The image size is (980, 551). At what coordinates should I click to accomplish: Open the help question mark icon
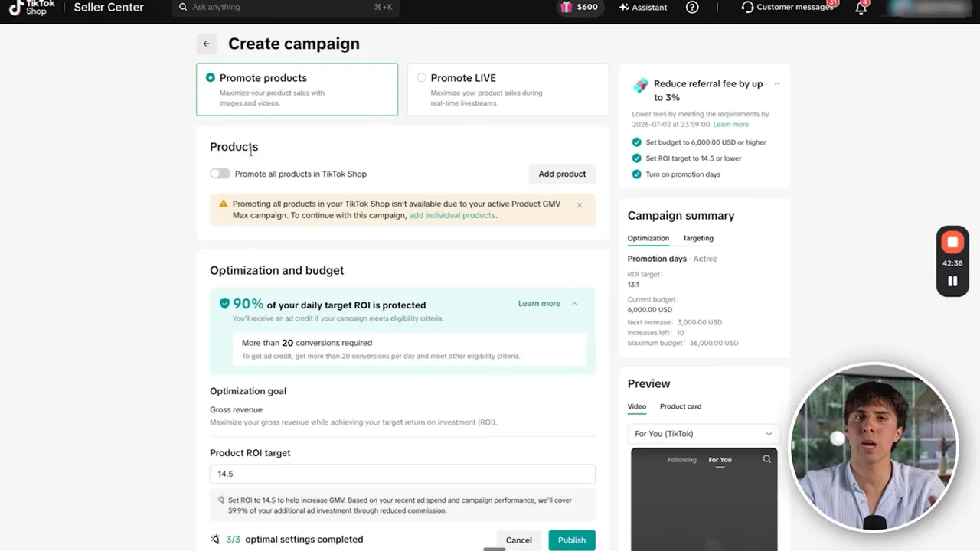pos(692,7)
